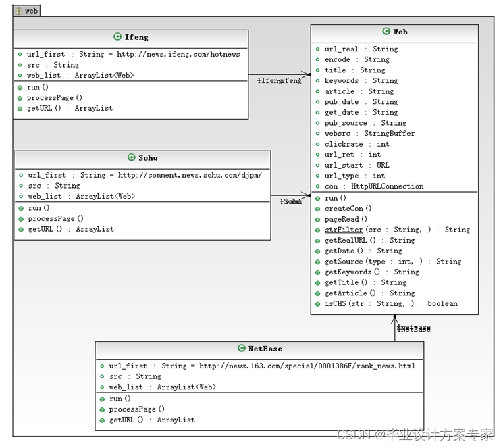Image resolution: width=503 pixels, height=448 pixels.
Task: Click the Ifeng class icon
Action: point(117,36)
